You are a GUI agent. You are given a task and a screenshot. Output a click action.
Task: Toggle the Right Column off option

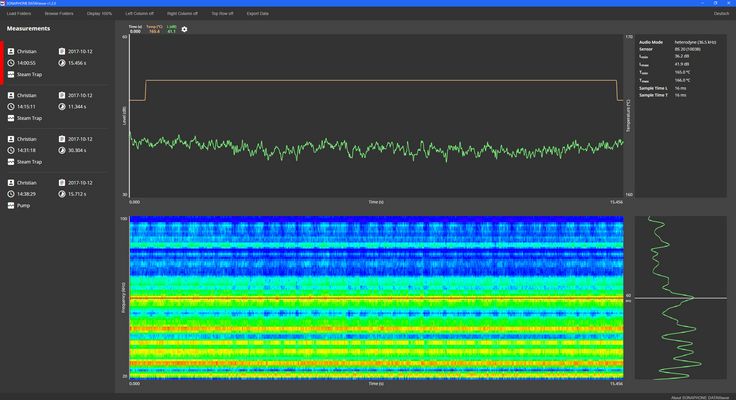(x=182, y=14)
